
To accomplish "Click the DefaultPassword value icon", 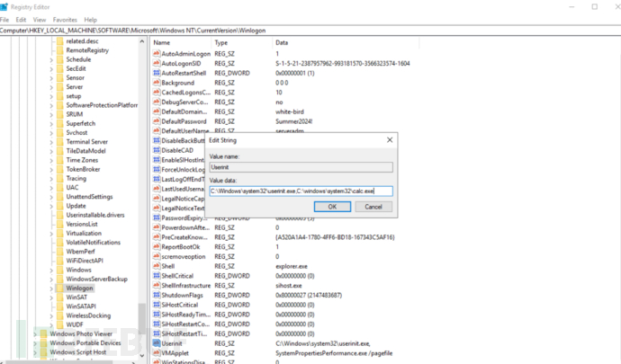I will coord(157,121).
